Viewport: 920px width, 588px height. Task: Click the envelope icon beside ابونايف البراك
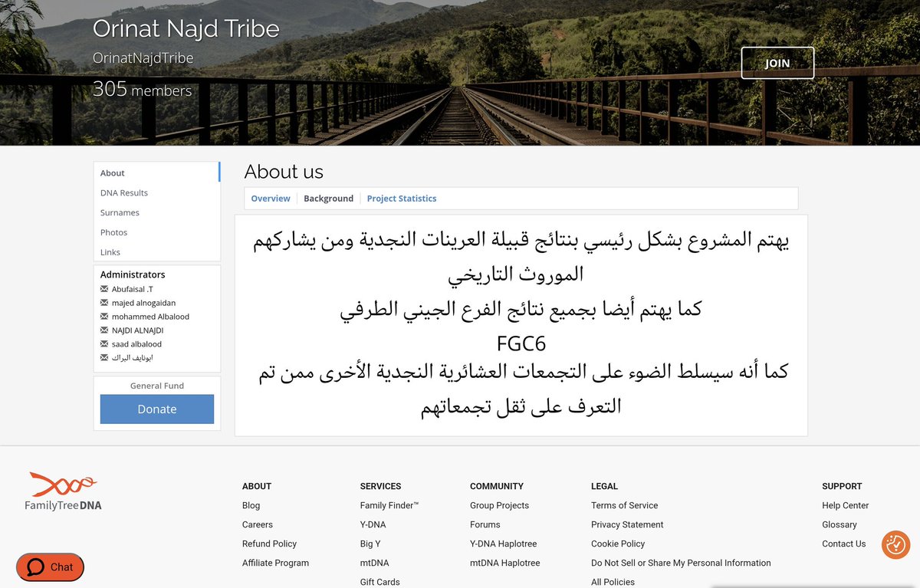tap(105, 358)
